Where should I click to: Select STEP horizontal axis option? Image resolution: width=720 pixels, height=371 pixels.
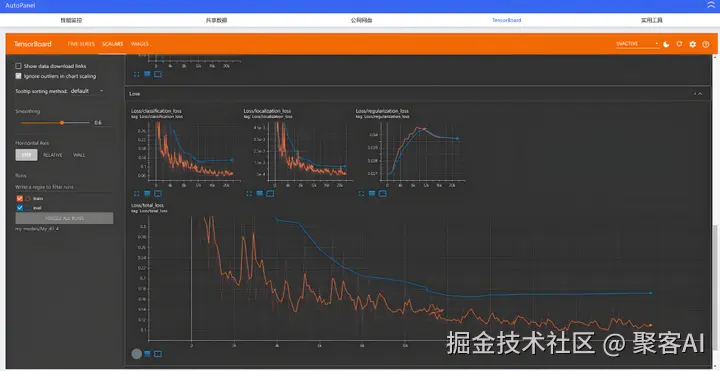[26, 155]
